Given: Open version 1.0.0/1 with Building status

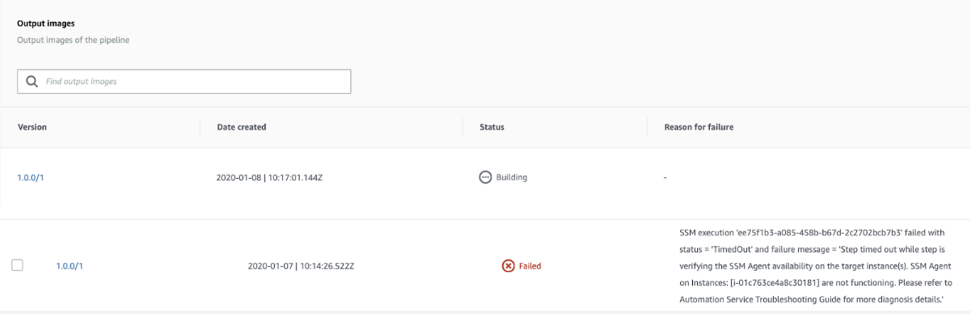Looking at the screenshot, I should (x=30, y=178).
